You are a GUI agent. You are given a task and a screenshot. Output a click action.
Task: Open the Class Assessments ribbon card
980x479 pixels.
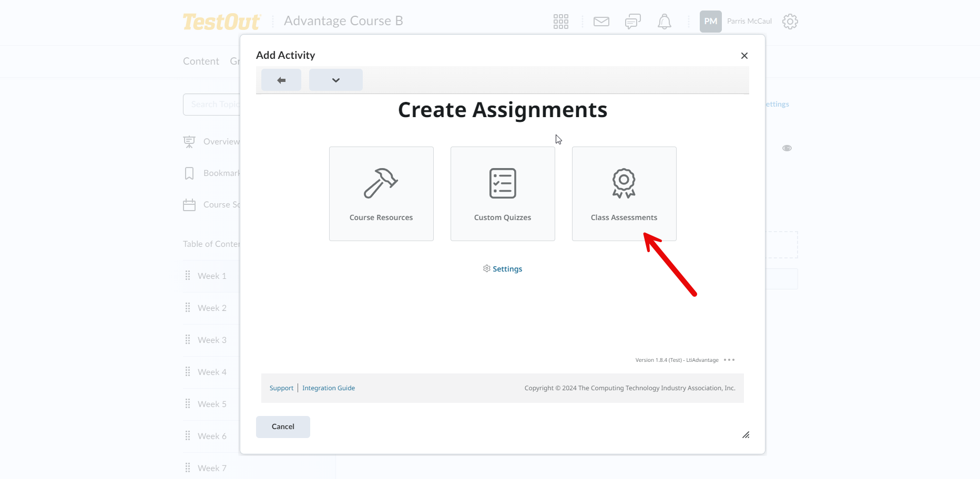coord(624,194)
